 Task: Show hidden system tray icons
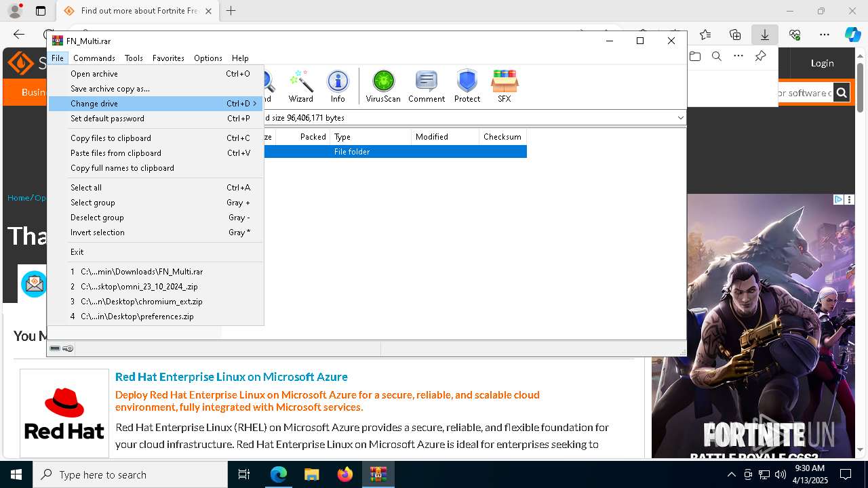(731, 474)
